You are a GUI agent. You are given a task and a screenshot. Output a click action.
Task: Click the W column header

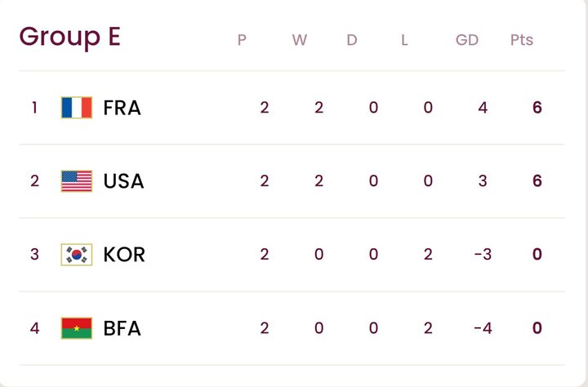click(x=300, y=40)
